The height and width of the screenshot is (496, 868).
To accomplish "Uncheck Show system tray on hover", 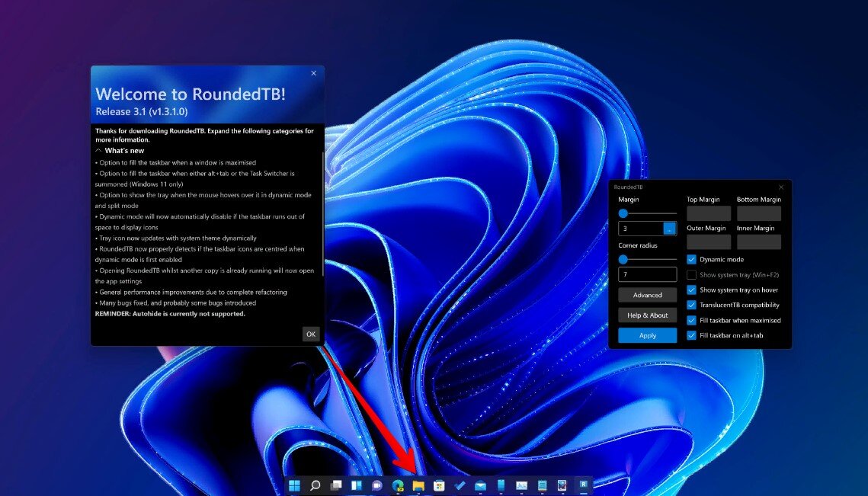I will click(x=691, y=290).
